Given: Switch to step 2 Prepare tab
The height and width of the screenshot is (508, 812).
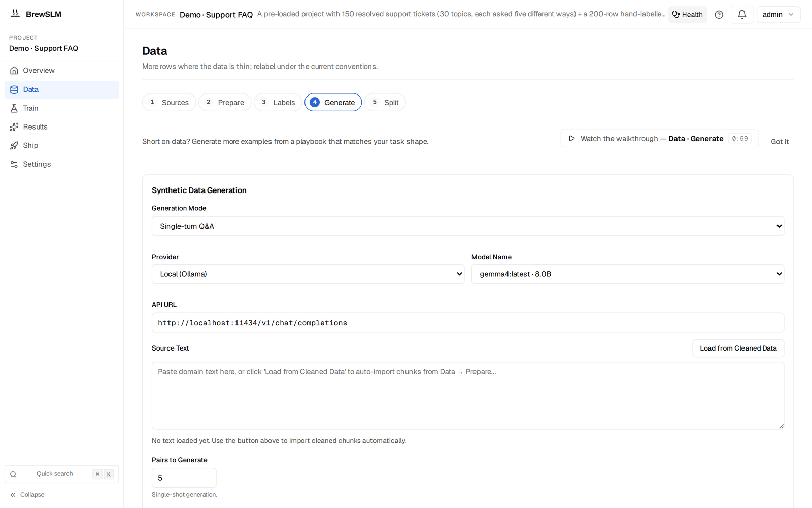Looking at the screenshot, I should click(225, 102).
